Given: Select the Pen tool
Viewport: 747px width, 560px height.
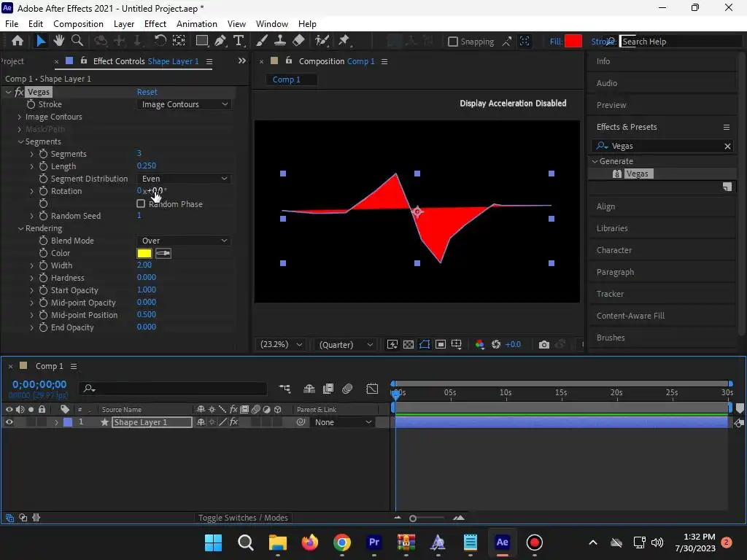Looking at the screenshot, I should pyautogui.click(x=220, y=41).
